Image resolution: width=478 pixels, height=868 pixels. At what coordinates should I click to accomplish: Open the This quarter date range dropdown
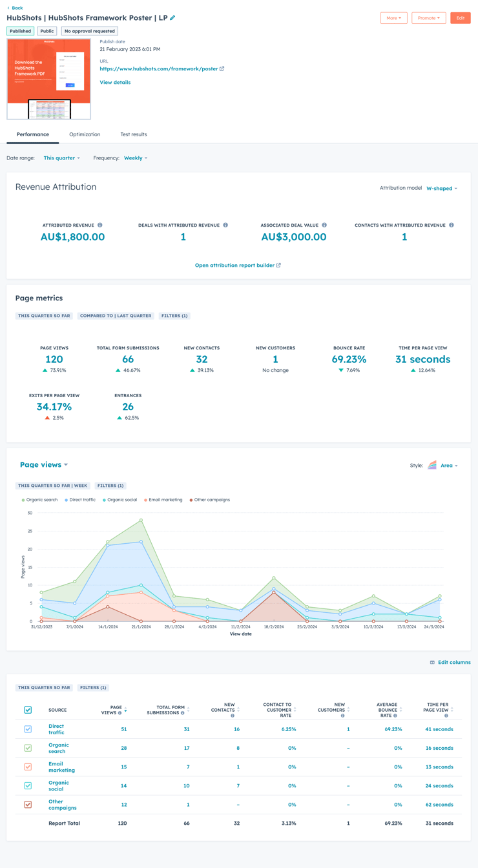pyautogui.click(x=61, y=158)
